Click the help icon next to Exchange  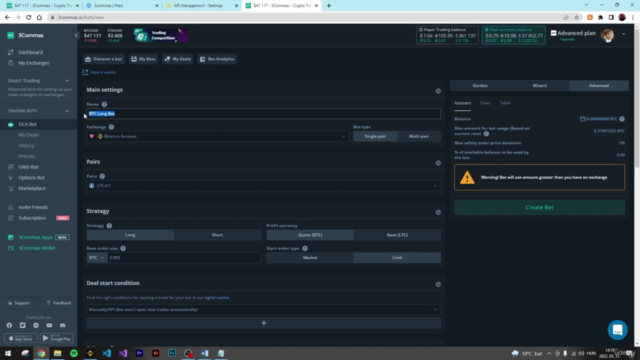click(111, 127)
